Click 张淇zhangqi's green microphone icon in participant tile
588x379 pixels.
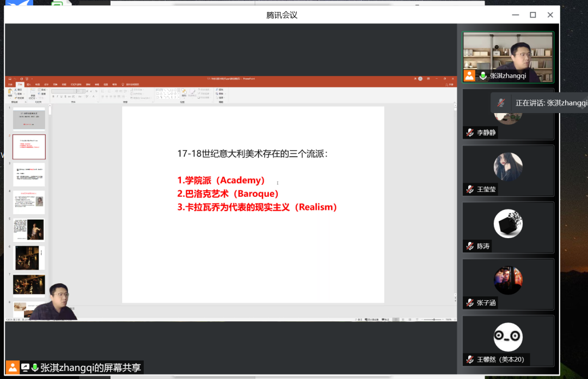483,76
